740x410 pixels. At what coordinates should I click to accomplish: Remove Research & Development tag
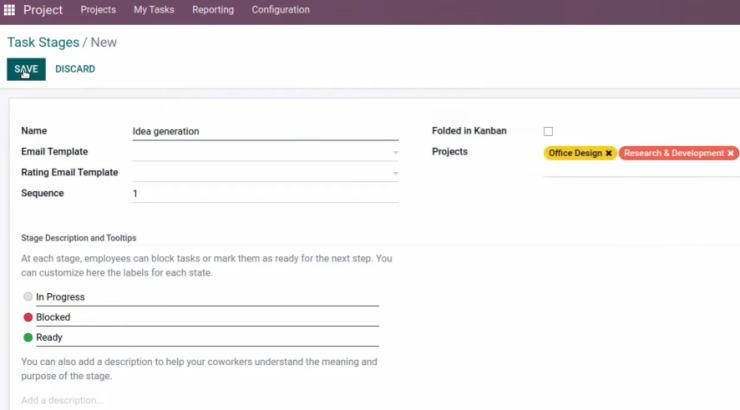[731, 153]
